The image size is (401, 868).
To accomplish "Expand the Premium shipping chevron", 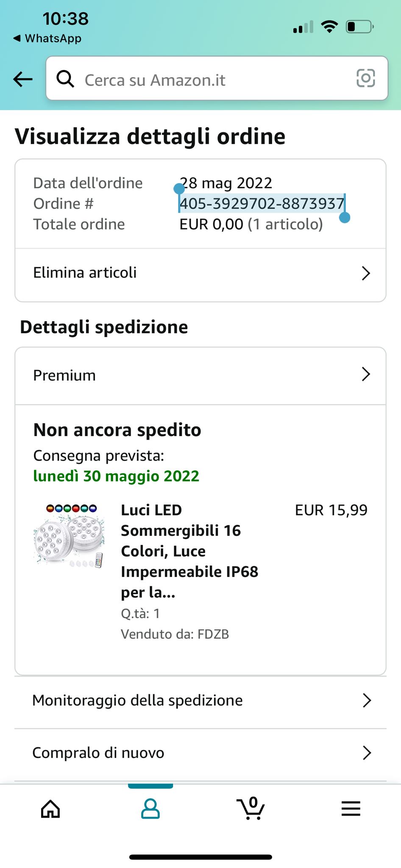I will coord(366,375).
